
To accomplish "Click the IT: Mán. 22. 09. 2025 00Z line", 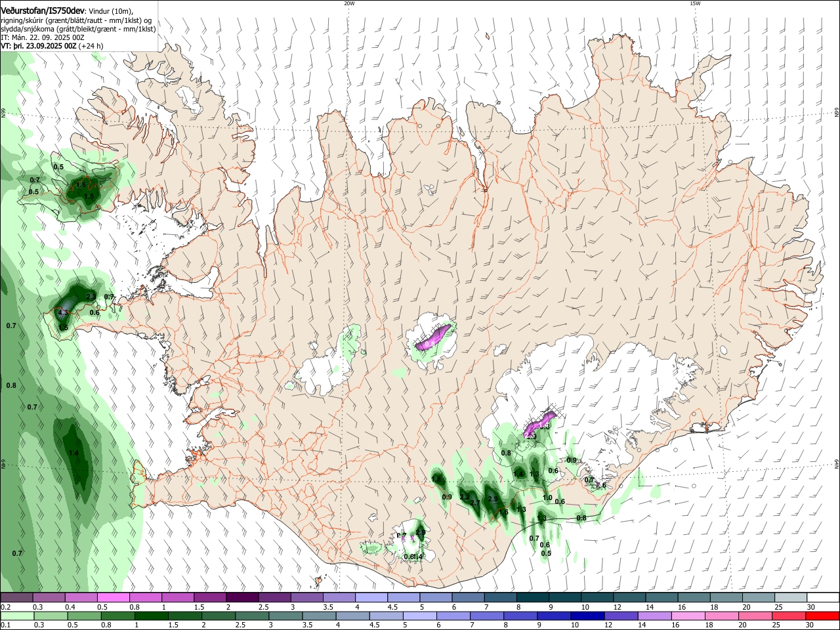I will pos(42,37).
